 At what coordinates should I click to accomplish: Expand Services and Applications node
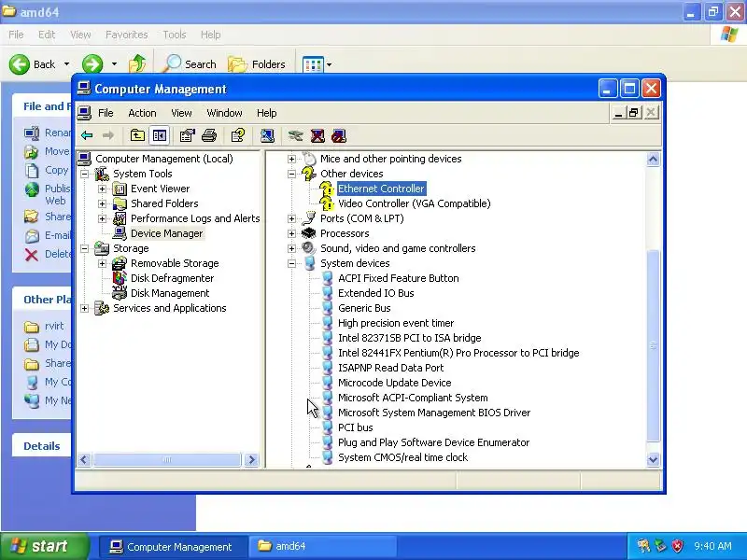[84, 308]
